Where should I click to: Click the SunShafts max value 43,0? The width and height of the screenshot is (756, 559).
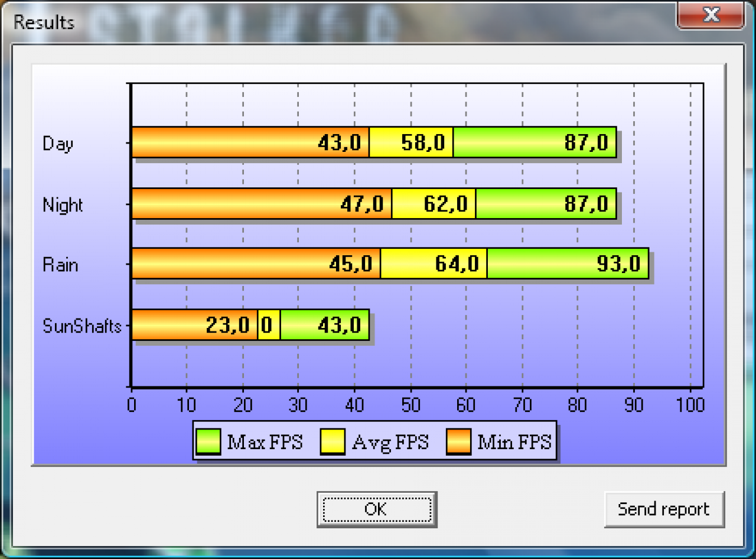pos(340,325)
